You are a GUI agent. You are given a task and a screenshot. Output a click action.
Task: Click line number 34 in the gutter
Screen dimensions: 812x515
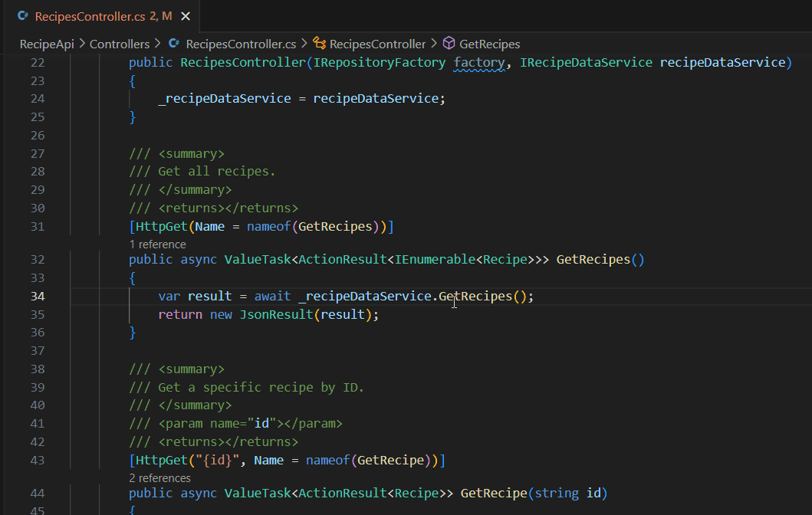coord(37,296)
